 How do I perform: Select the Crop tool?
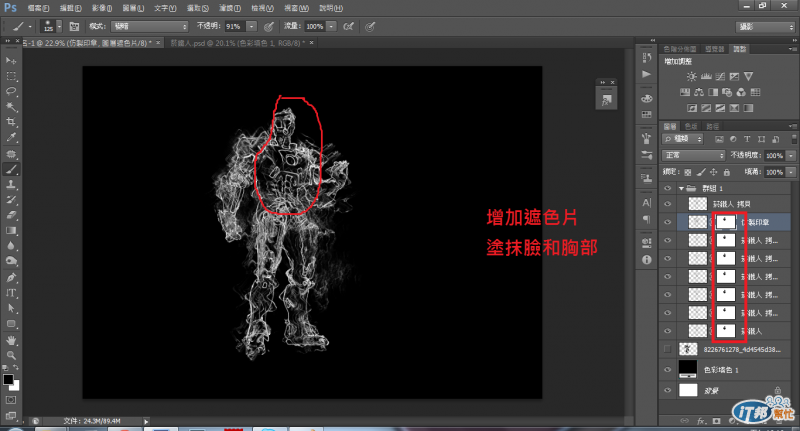pos(11,122)
